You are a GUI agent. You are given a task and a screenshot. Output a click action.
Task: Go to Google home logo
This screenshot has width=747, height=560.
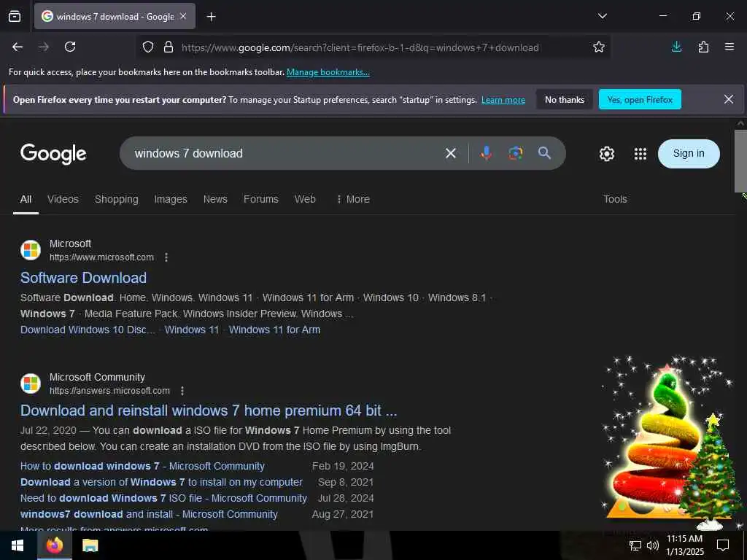(53, 154)
